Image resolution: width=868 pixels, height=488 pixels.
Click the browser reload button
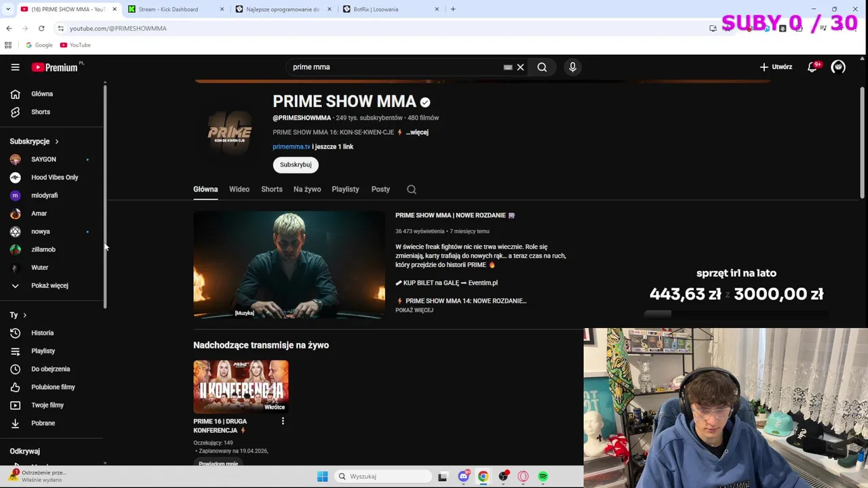click(41, 28)
